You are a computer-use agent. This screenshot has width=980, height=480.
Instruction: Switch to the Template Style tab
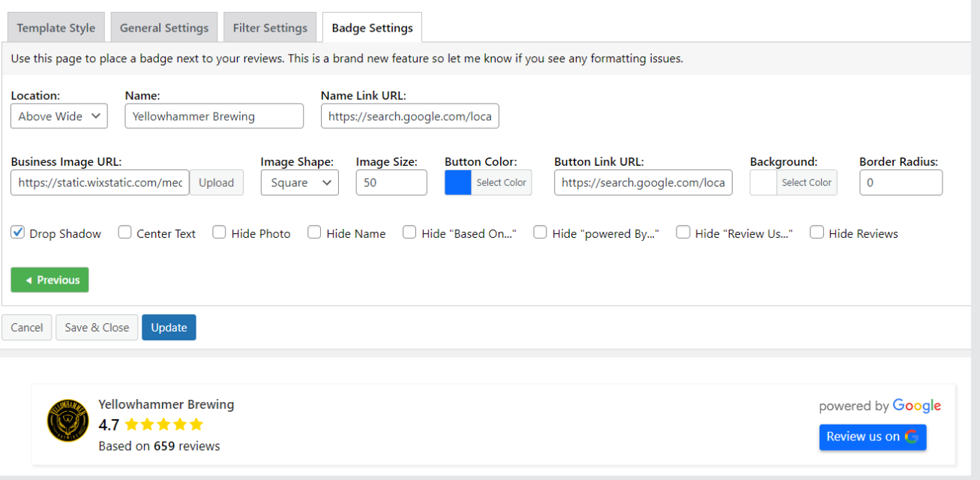[56, 28]
